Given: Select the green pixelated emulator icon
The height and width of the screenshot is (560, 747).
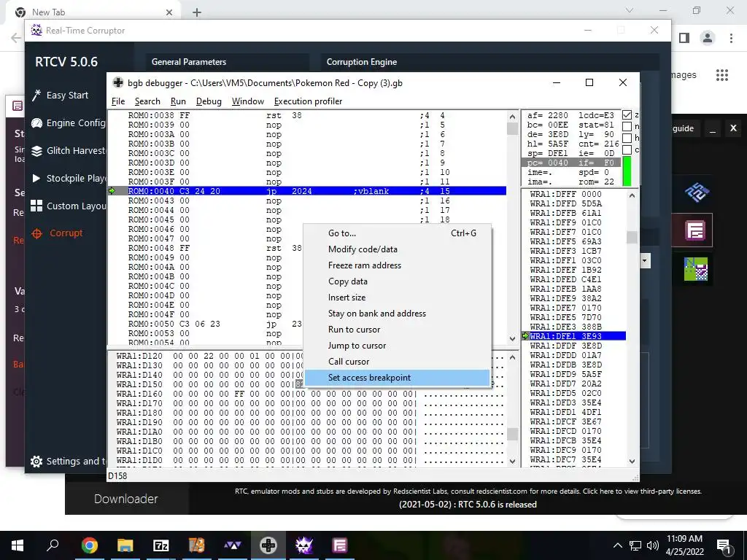Looking at the screenshot, I should point(696,269).
